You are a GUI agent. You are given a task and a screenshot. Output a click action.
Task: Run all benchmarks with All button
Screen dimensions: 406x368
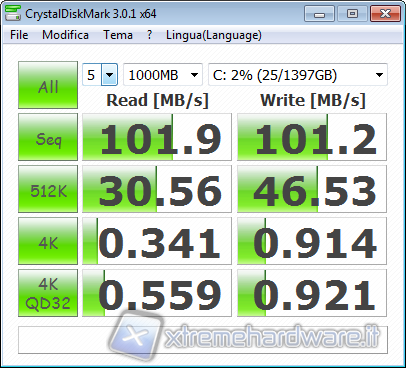click(48, 85)
